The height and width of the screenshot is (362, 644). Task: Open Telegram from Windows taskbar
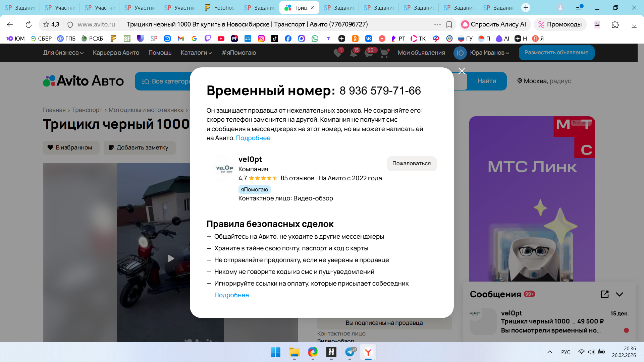pos(350,352)
